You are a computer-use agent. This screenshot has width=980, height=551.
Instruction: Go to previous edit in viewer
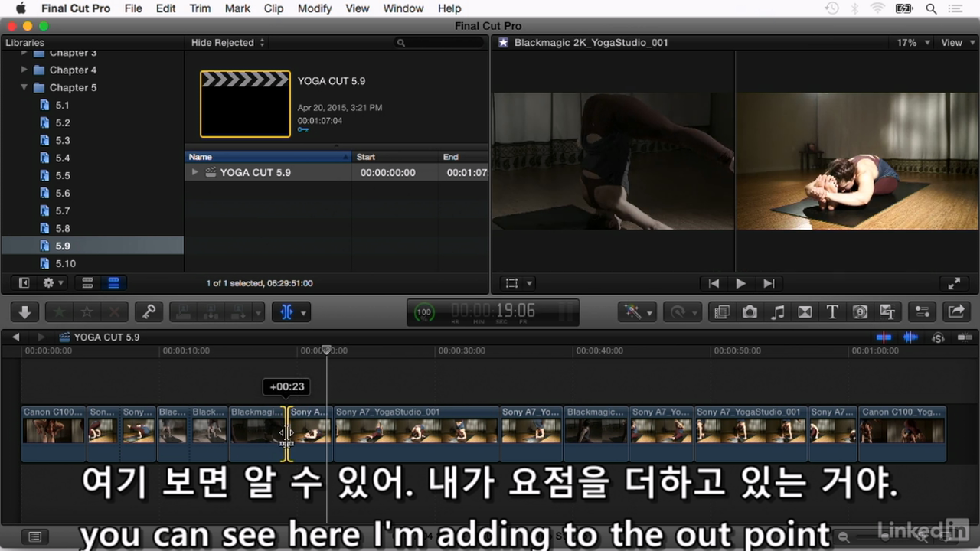[714, 283]
